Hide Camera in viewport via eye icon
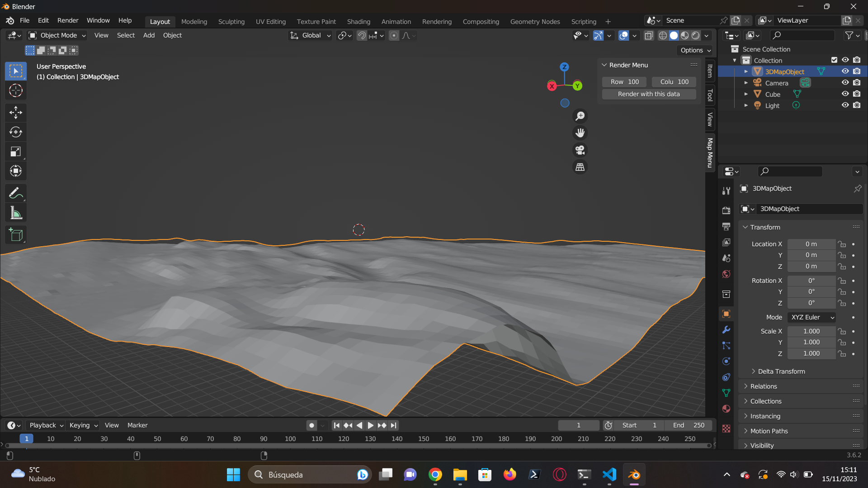 845,83
